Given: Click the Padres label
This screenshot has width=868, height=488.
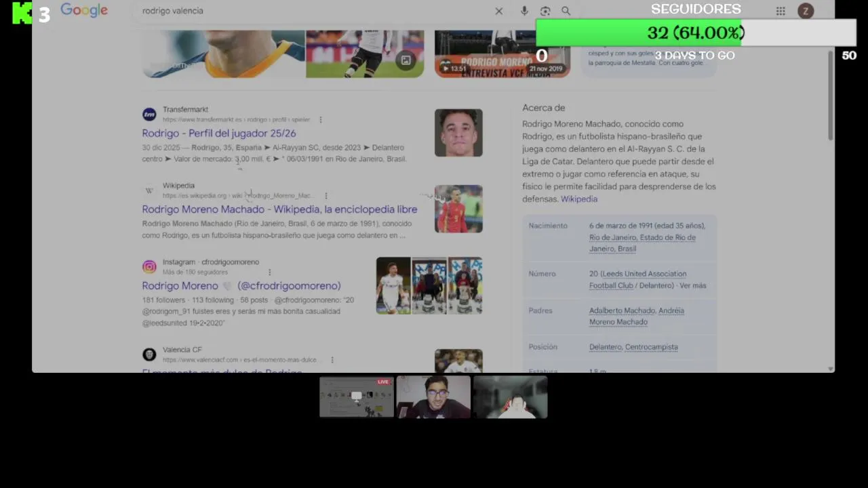Looking at the screenshot, I should pyautogui.click(x=540, y=310).
